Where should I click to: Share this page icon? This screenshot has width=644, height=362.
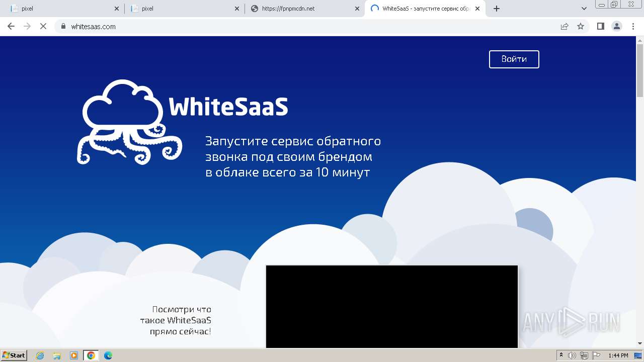565,26
